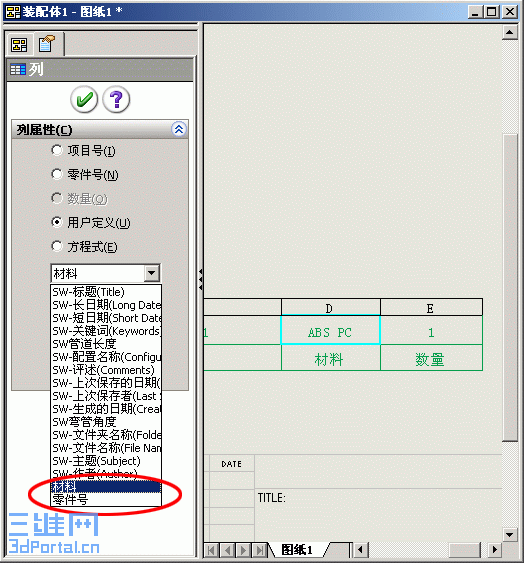Image resolution: width=524 pixels, height=563 pixels.
Task: Select the 用户定义(U) radio button
Action: (x=57, y=222)
